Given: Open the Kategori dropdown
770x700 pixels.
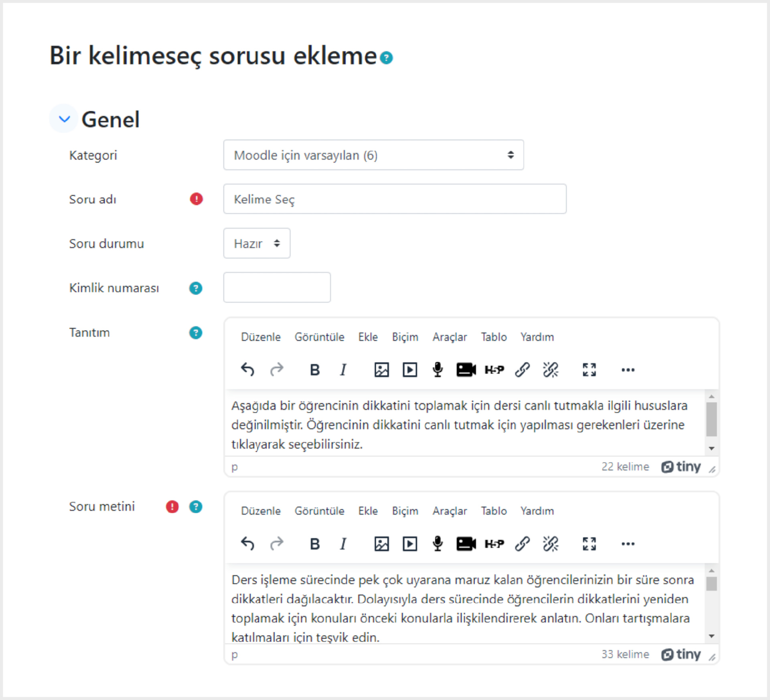Looking at the screenshot, I should (x=373, y=155).
